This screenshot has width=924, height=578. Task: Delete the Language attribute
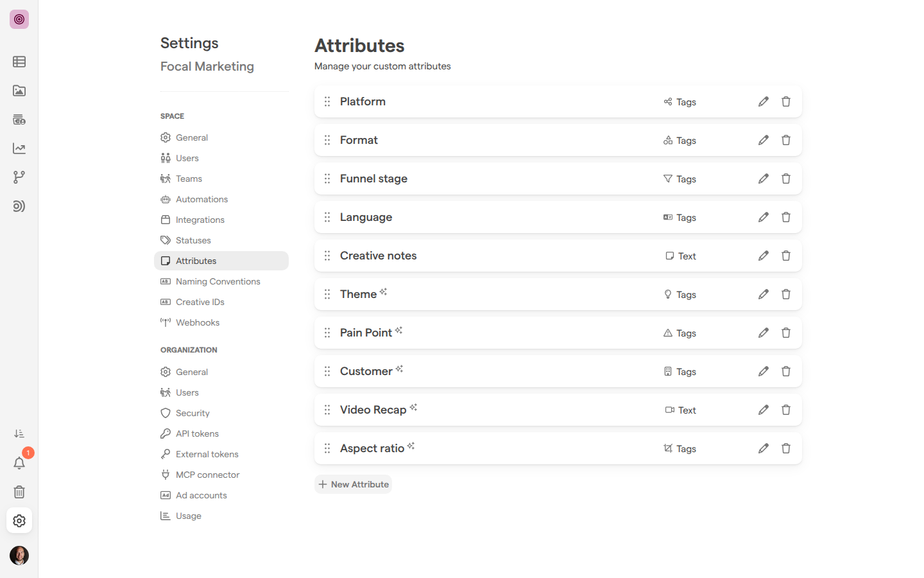pyautogui.click(x=785, y=217)
